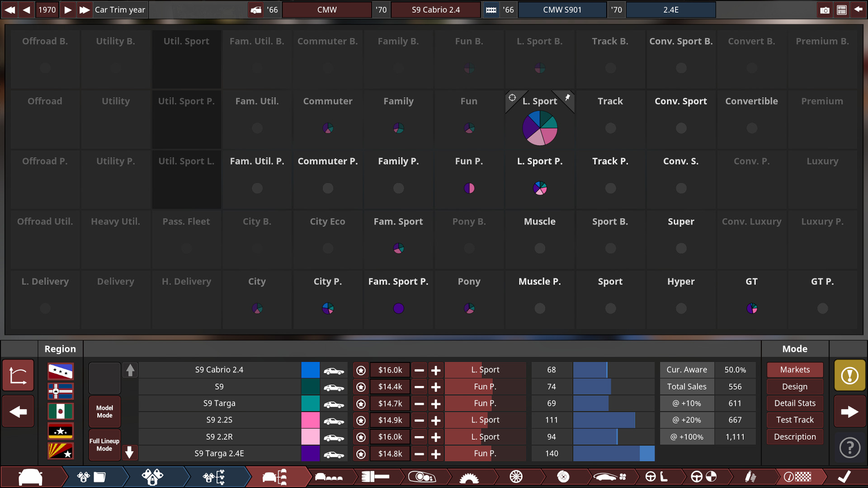Expand the region selector dropdown
The width and height of the screenshot is (868, 488).
tap(59, 348)
